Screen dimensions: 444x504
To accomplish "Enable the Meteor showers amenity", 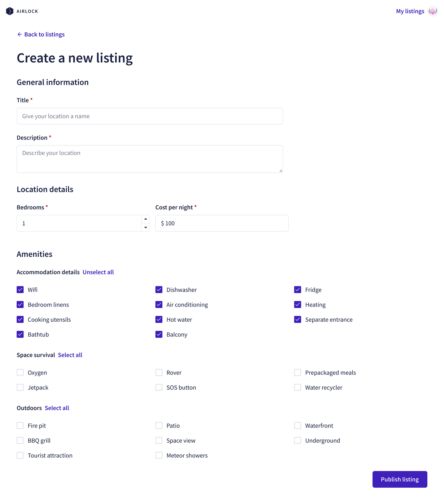I will tap(159, 455).
